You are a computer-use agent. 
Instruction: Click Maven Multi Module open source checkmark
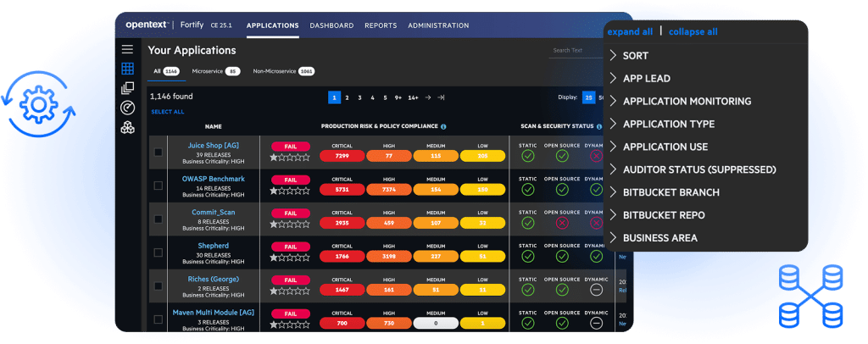tap(562, 323)
